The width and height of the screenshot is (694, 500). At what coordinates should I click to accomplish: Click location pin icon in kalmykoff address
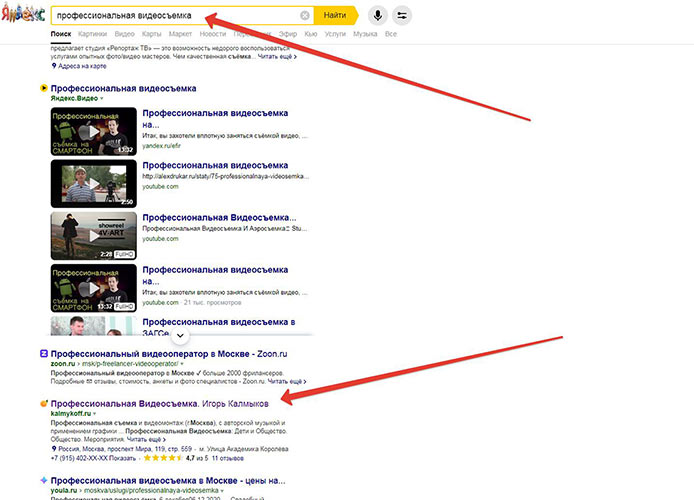[54, 449]
